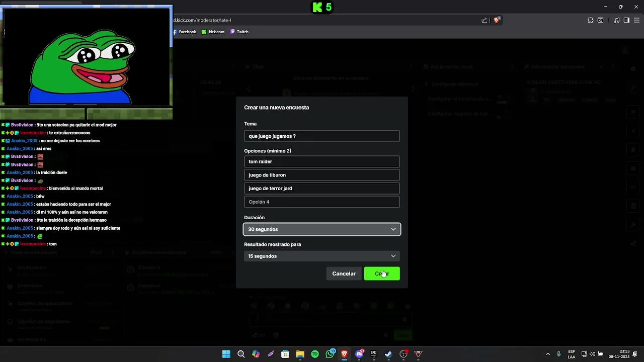This screenshot has height=362, width=644.
Task: Click the browser address bar URL
Action: click(x=202, y=20)
